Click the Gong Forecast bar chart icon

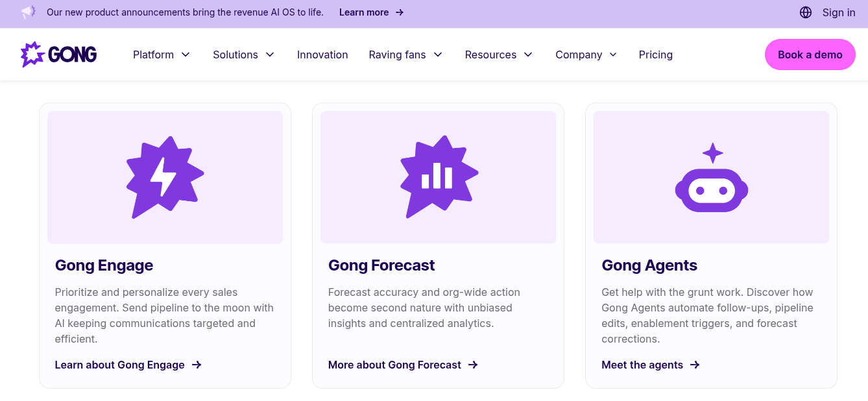click(439, 176)
